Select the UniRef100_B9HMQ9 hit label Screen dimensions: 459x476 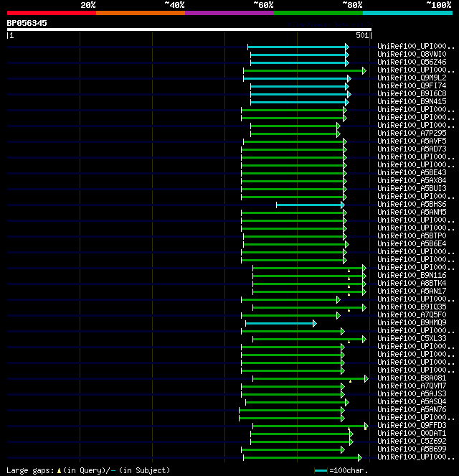tap(412, 322)
